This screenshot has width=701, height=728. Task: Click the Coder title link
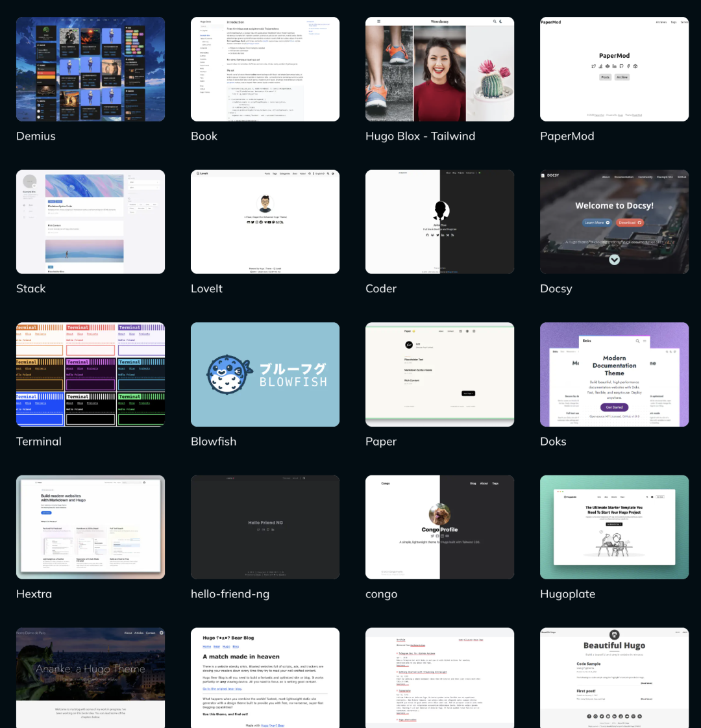pyautogui.click(x=381, y=289)
